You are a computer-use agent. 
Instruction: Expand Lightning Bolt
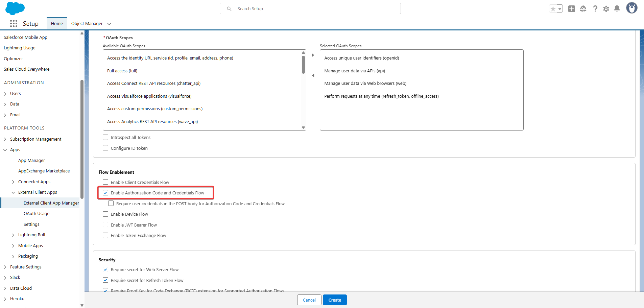tap(13, 235)
